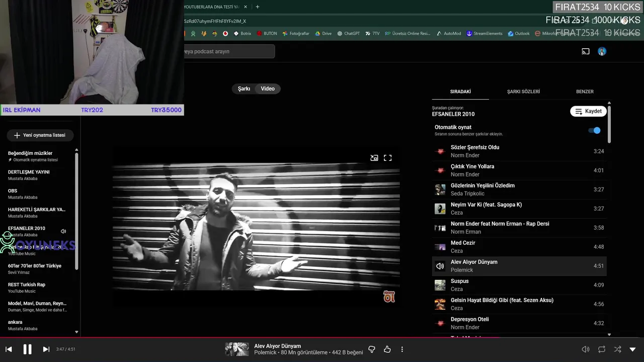Open the SIRADAKİ tab
644x362 pixels.
[460, 92]
